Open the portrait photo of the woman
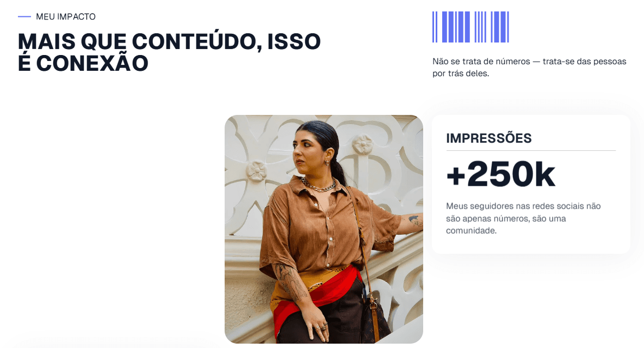 (324, 229)
